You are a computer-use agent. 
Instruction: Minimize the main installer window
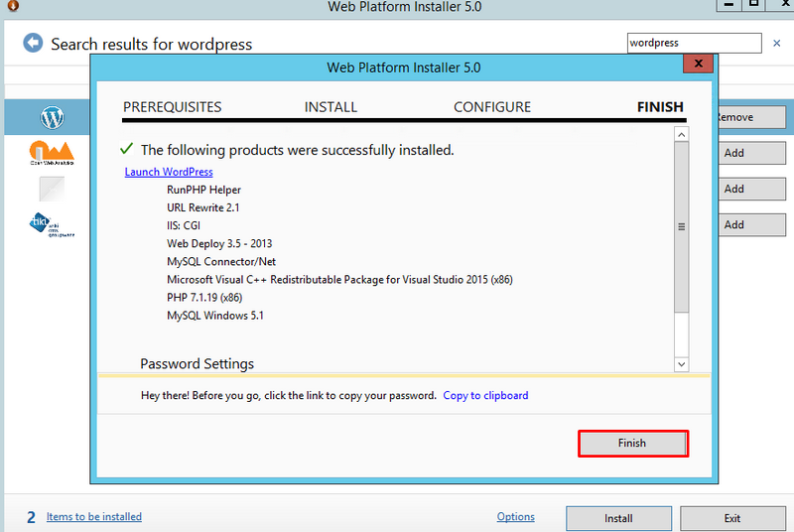click(728, 5)
